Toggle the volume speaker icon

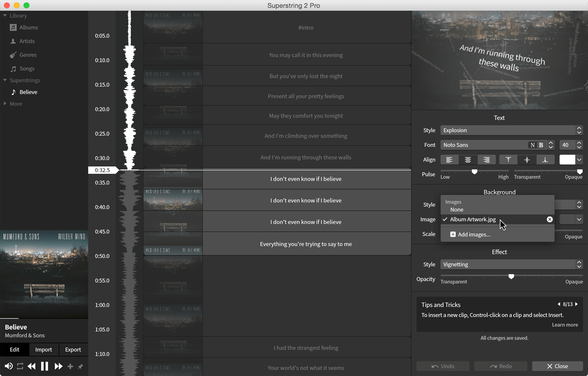(8, 366)
